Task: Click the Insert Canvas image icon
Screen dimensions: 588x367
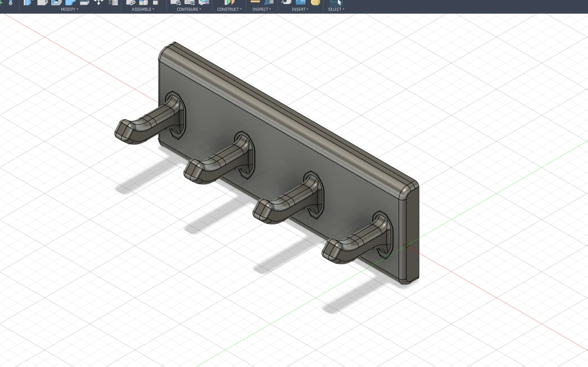Action: [300, 2]
